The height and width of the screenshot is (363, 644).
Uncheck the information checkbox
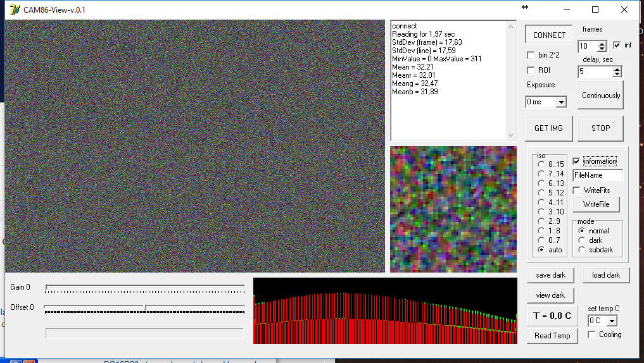576,161
